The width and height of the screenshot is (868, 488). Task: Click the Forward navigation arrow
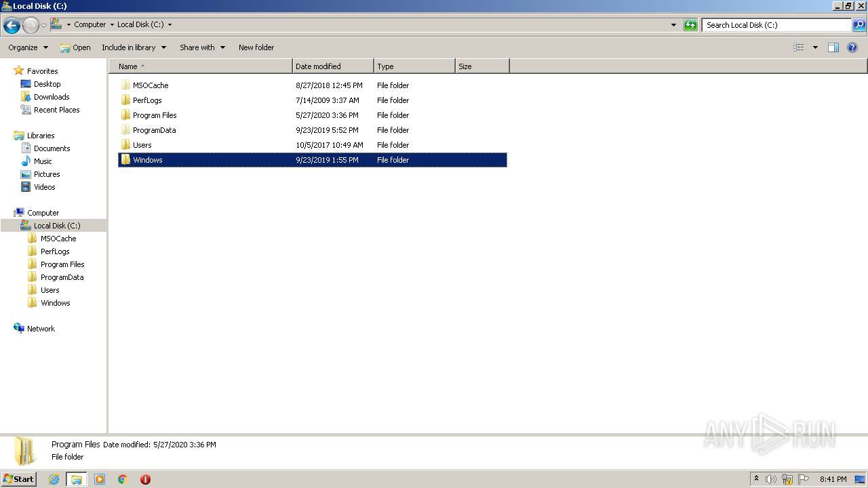tap(31, 26)
